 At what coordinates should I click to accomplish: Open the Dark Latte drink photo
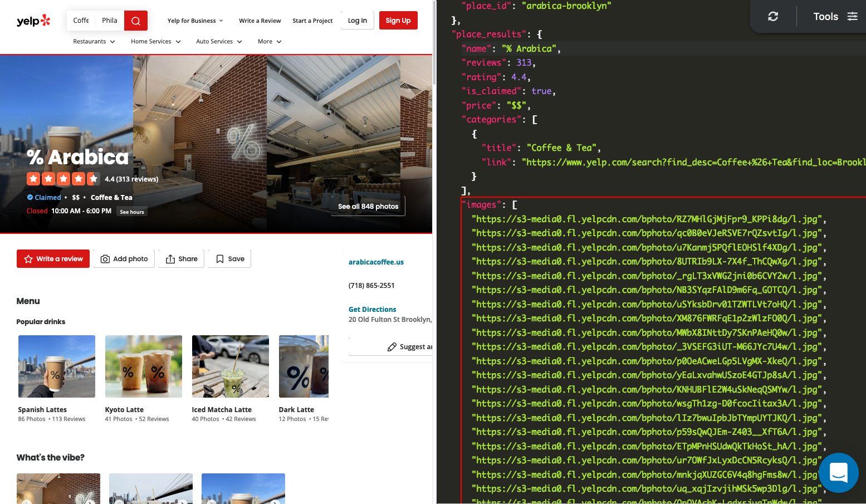pyautogui.click(x=304, y=366)
